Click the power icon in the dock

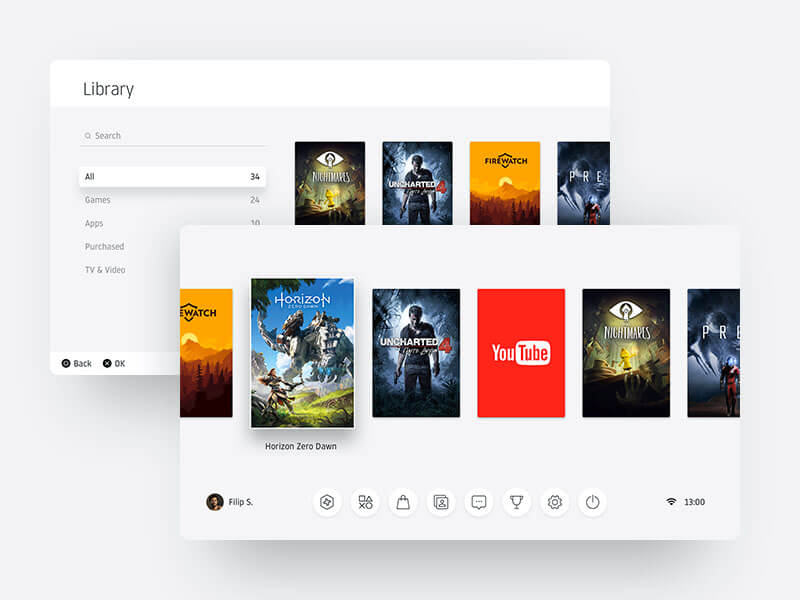pyautogui.click(x=592, y=503)
